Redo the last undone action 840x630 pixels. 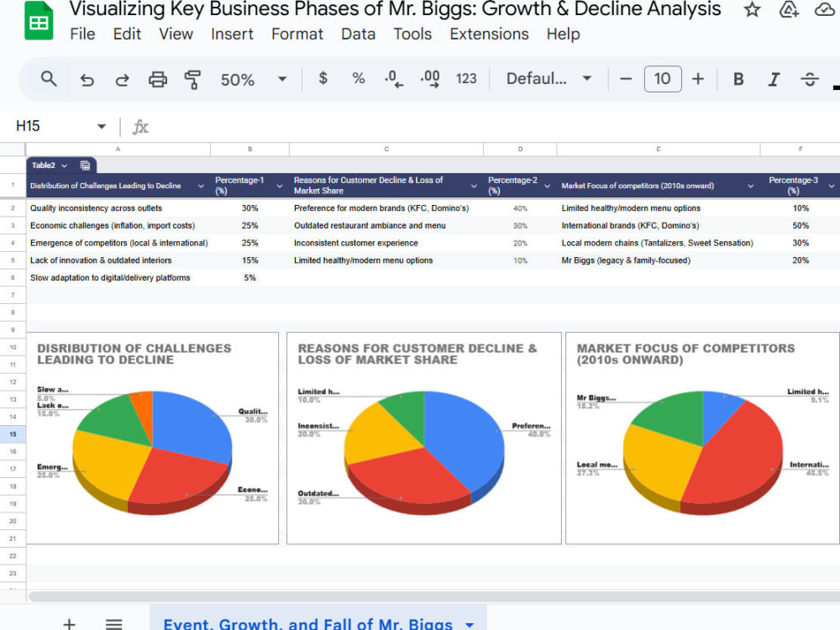coord(122,80)
